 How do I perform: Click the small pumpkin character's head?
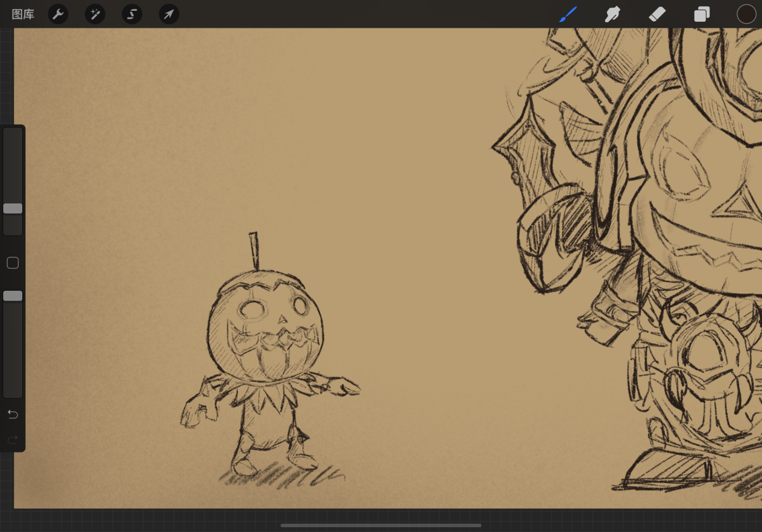[x=265, y=327]
